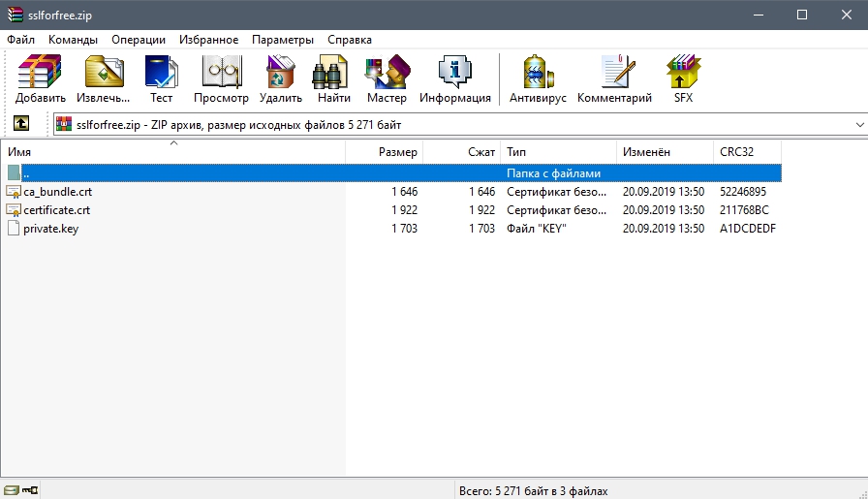Expand the archive path dropdown
The height and width of the screenshot is (499, 868).
click(x=859, y=125)
